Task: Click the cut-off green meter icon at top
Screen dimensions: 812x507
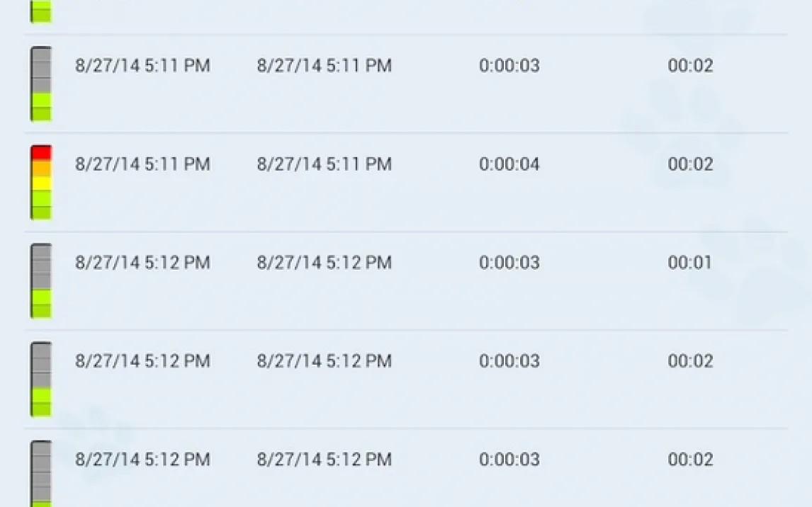Action: [x=41, y=11]
